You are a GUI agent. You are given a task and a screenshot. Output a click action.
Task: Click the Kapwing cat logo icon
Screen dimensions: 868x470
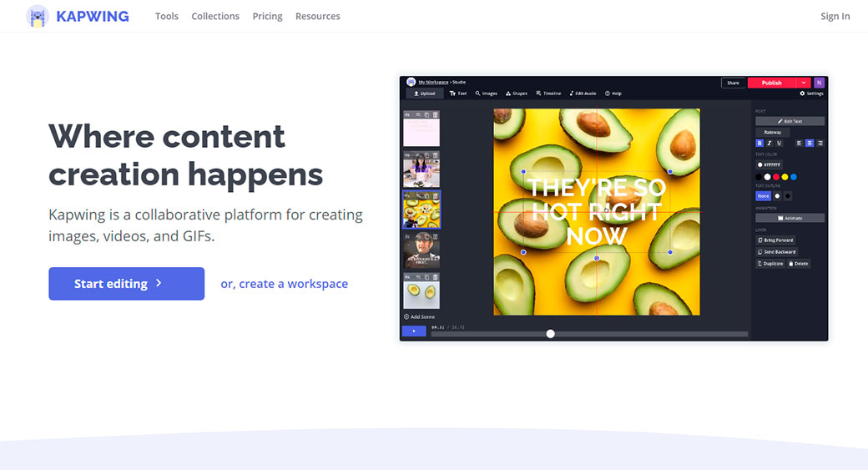click(38, 16)
